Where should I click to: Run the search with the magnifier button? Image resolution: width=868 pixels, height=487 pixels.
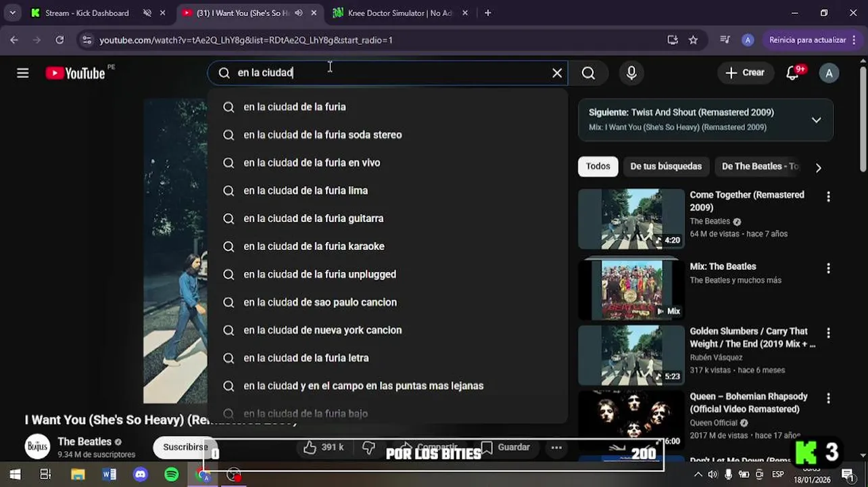click(x=588, y=73)
